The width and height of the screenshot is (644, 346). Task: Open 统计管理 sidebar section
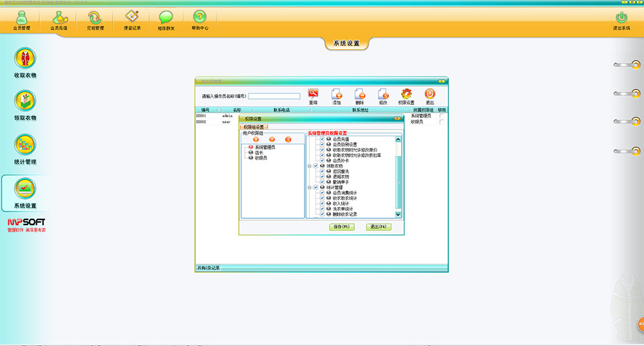click(x=25, y=149)
